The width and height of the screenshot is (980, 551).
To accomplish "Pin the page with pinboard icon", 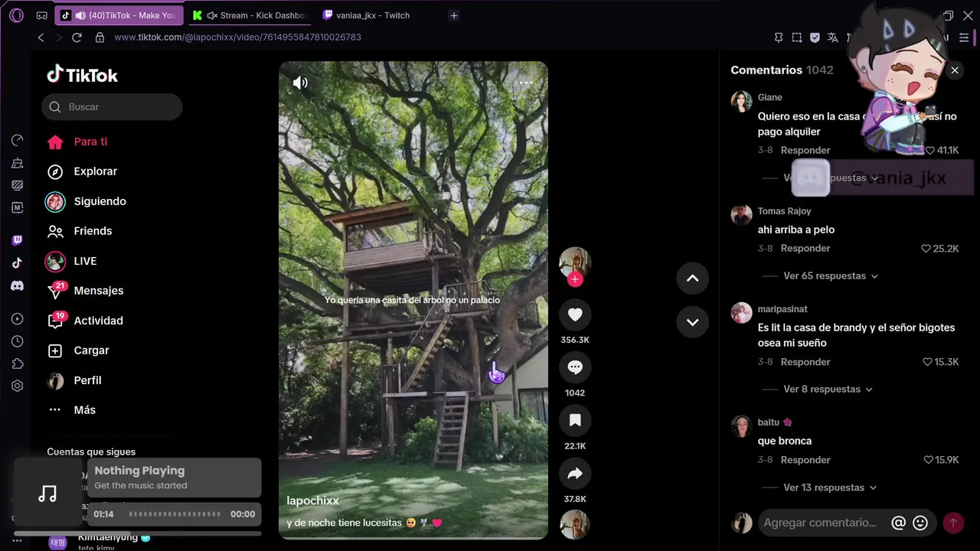I will [x=779, y=37].
